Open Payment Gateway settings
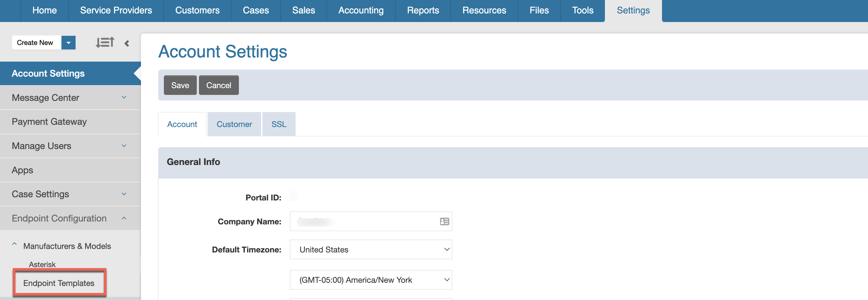 click(70, 122)
